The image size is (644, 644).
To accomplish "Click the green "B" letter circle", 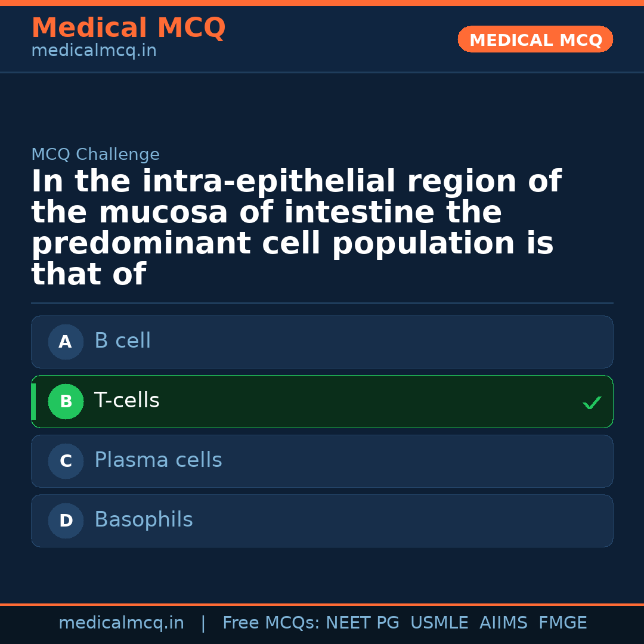I will pyautogui.click(x=66, y=401).
